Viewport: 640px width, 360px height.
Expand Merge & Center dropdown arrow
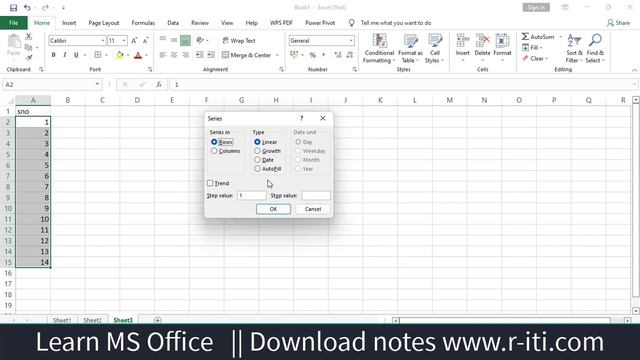coord(278,55)
